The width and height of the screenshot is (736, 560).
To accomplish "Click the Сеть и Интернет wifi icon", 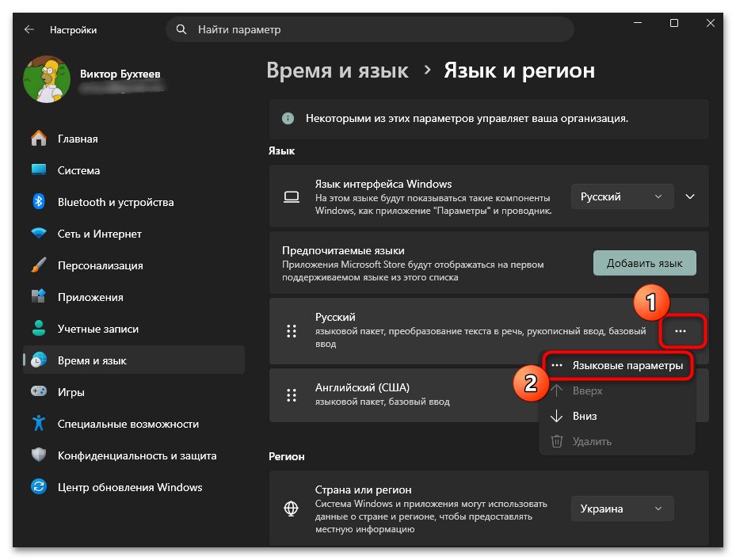I will (39, 234).
